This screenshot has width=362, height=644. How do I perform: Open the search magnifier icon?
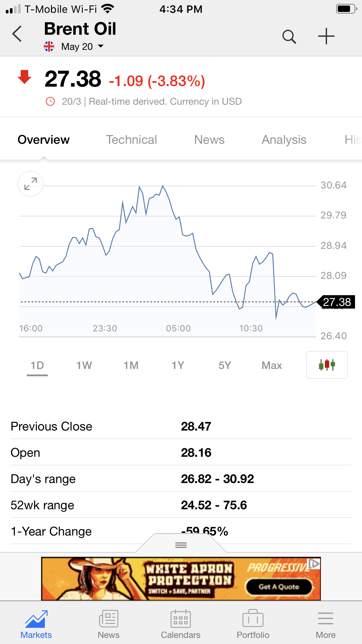pyautogui.click(x=289, y=36)
